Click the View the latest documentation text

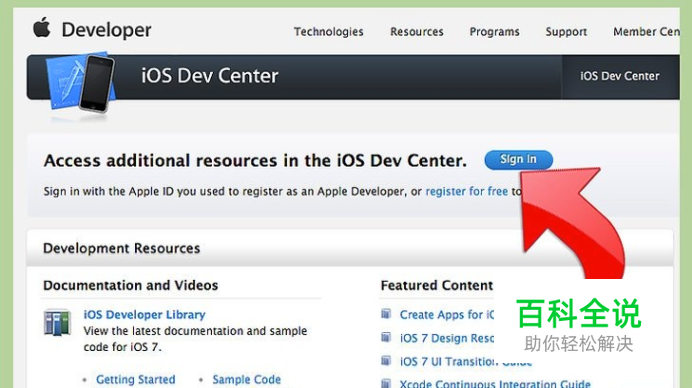click(x=195, y=339)
